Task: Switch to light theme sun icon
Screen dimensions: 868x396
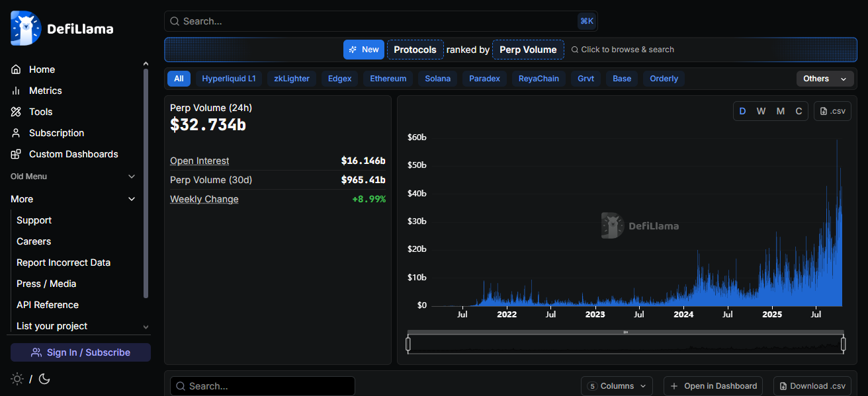Action: click(x=17, y=379)
